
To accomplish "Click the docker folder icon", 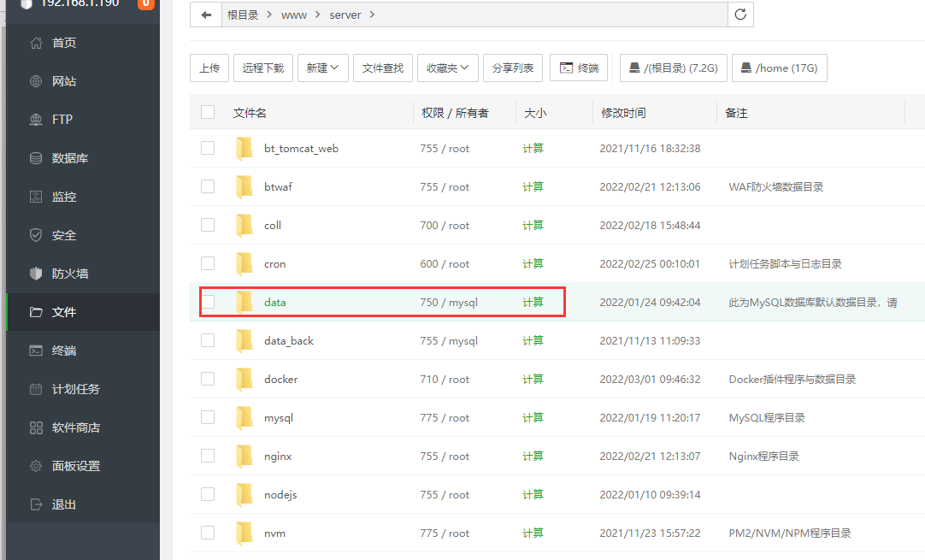I will [x=245, y=379].
